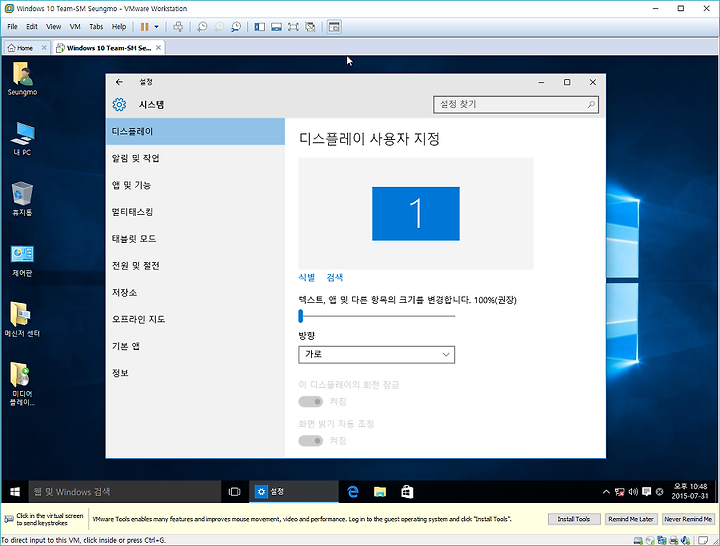Open the Windows Start button
Screen dimensions: 720x546
[x=15, y=492]
